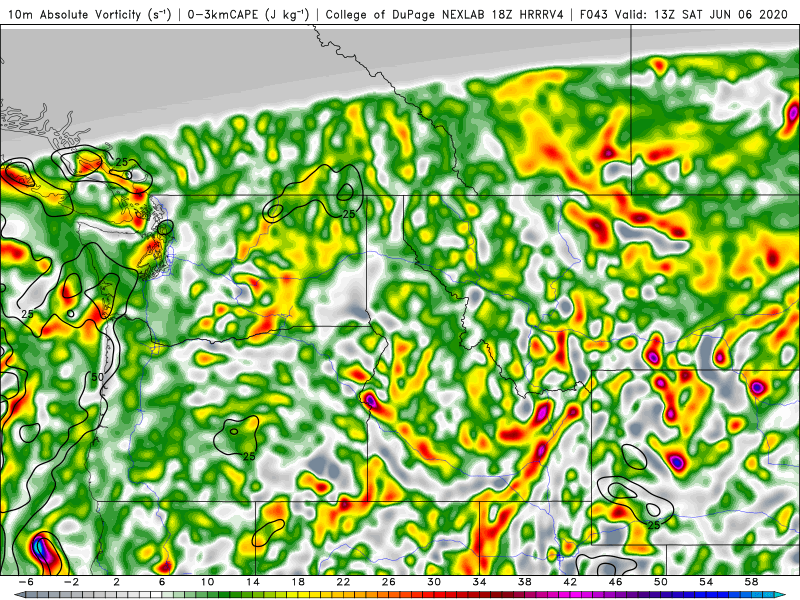Click the "22" colorbar tick label

(343, 582)
